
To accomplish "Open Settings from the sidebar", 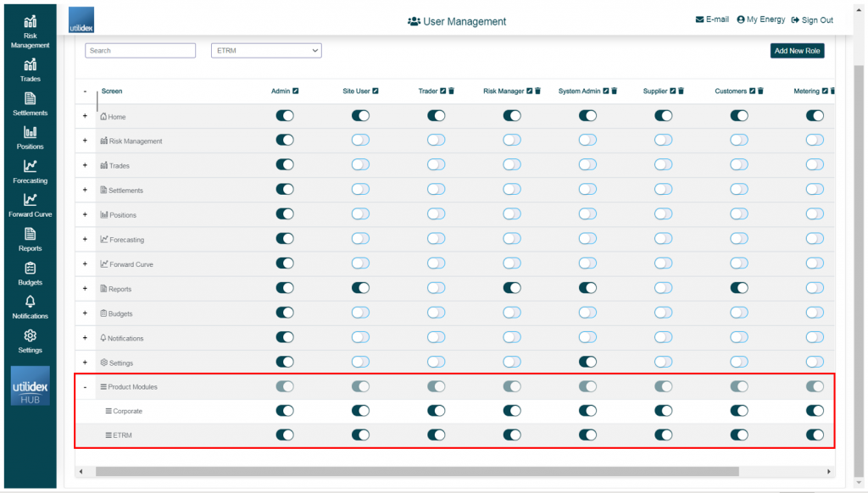I will point(30,341).
